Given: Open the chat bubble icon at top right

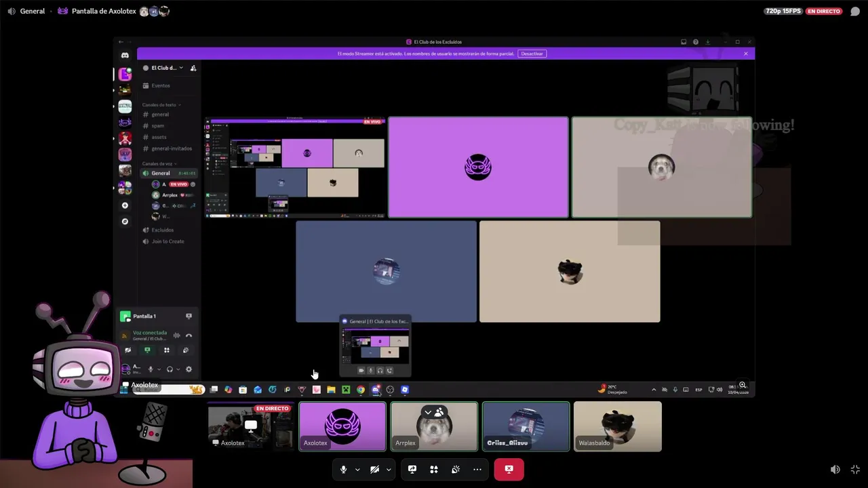Looking at the screenshot, I should point(855,11).
